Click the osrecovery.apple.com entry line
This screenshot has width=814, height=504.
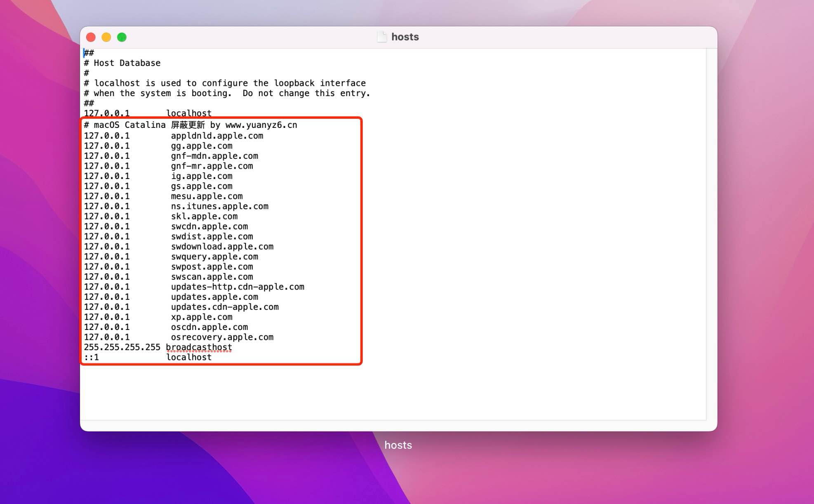[x=222, y=337]
